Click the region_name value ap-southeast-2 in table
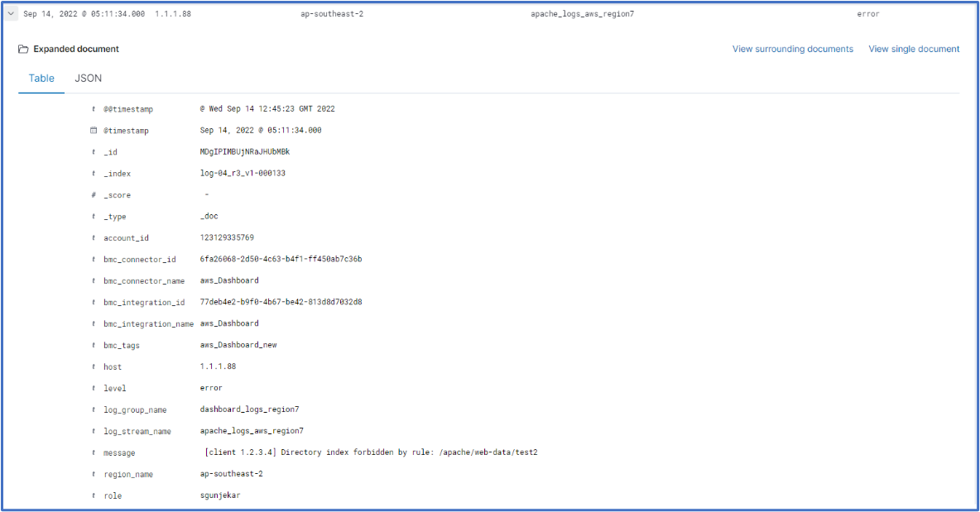Screen dimensions: 980x512 pos(231,474)
